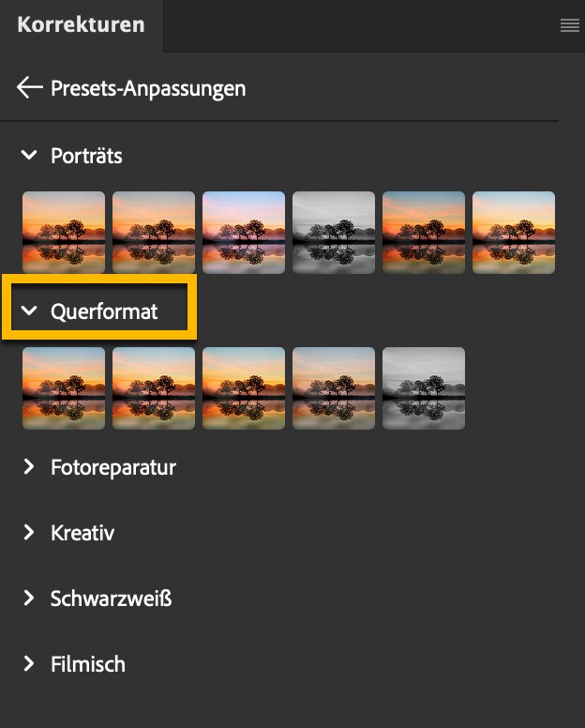Viewport: 585px width, 728px height.
Task: Apply the fifth Porträts preset thumbnail
Action: [x=424, y=233]
